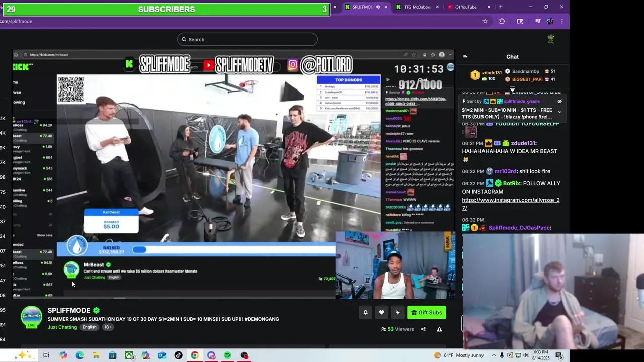644x362 pixels.
Task: Open the browser extensions puzzle icon
Action: 502,21
